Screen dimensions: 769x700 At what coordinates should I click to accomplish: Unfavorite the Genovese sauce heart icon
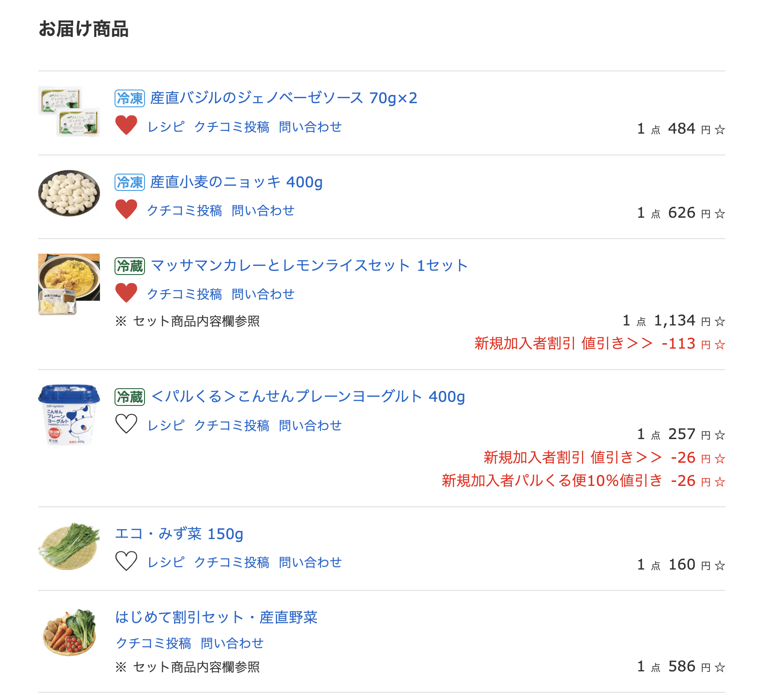[126, 125]
